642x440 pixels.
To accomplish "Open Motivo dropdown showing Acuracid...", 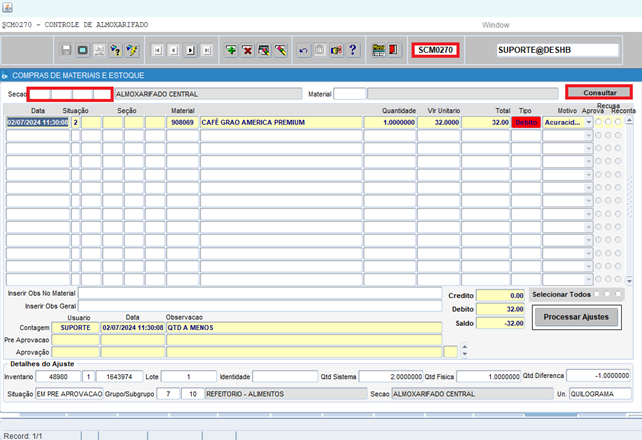I will (x=588, y=122).
